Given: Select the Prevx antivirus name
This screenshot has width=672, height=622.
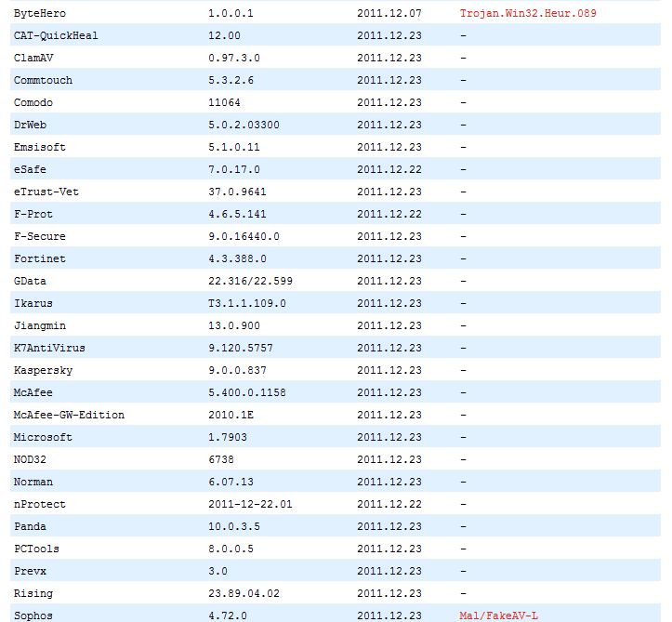Looking at the screenshot, I should click(30, 571).
